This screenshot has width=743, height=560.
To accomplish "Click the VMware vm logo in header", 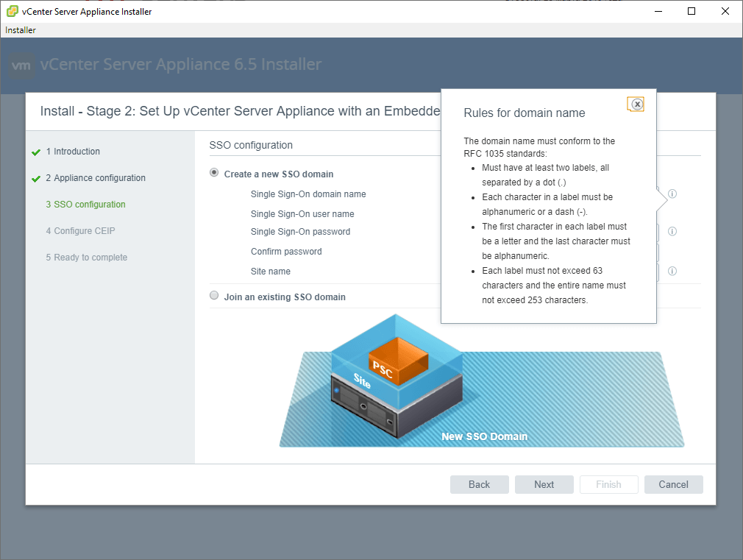I will pyautogui.click(x=22, y=65).
